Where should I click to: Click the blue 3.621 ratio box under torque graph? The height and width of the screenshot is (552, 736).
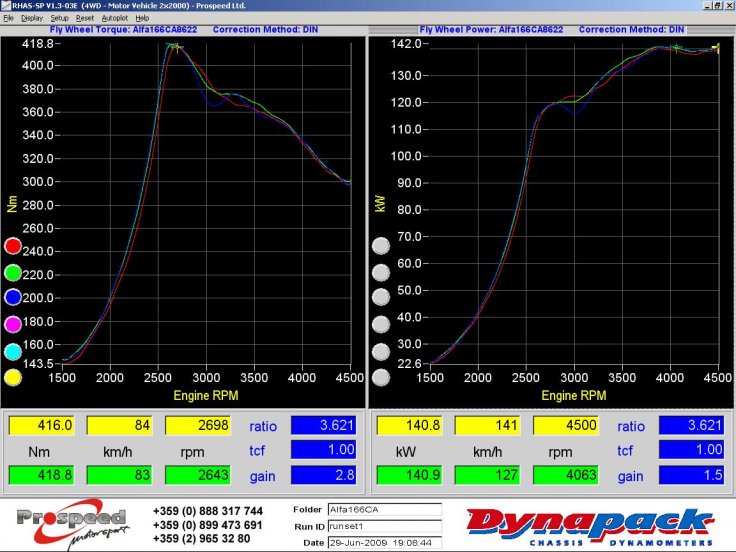[x=324, y=425]
